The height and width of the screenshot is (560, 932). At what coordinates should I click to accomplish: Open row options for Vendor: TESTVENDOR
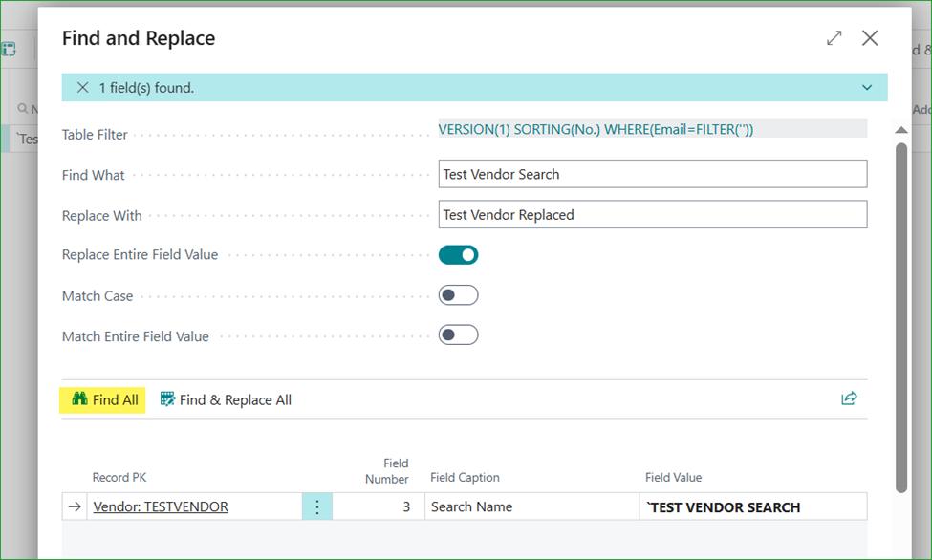316,507
